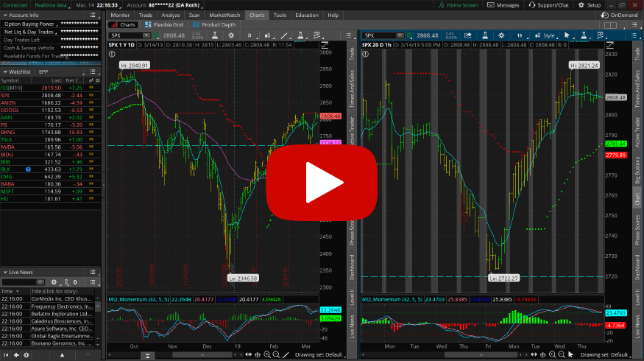Open Studies flask icon in left chart toolbar
The image size is (644, 361).
(214, 35)
